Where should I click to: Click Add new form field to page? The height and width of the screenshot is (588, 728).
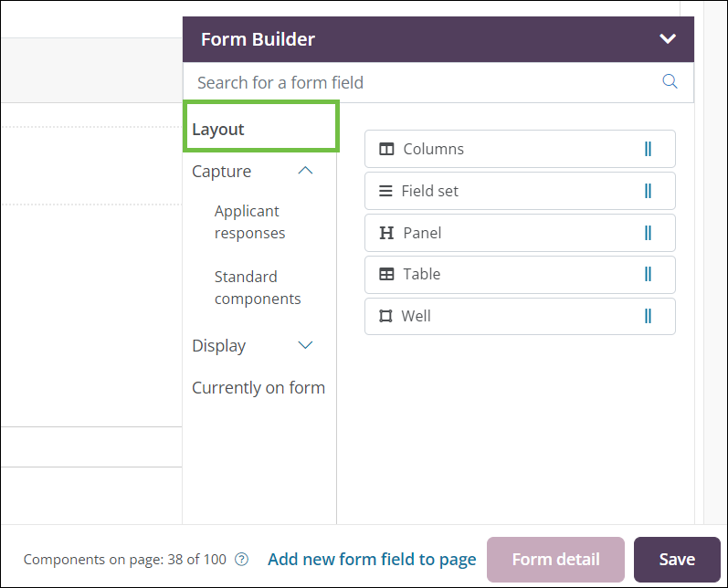click(372, 560)
